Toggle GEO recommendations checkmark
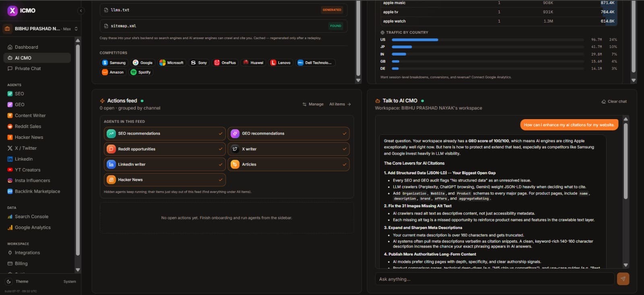This screenshot has width=644, height=295. click(345, 134)
